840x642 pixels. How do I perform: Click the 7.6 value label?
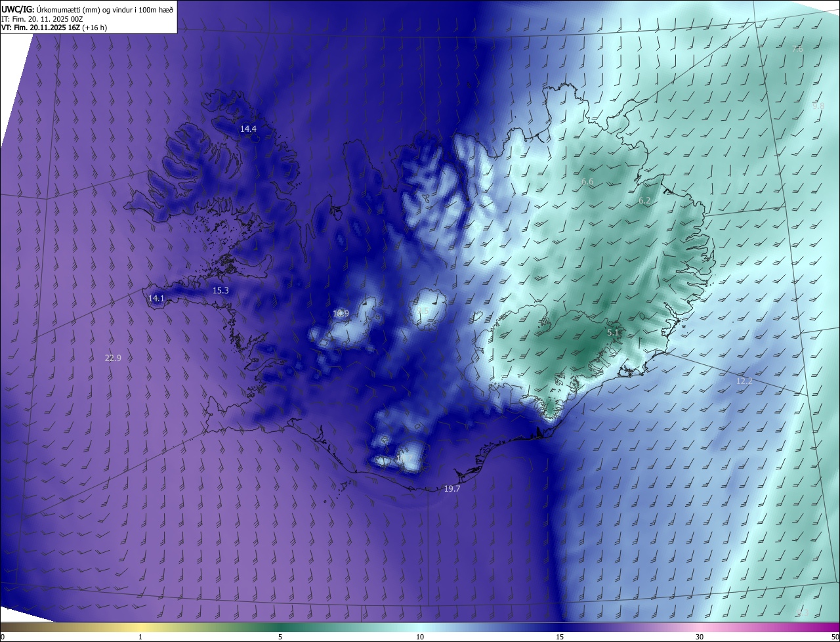[x=797, y=49]
